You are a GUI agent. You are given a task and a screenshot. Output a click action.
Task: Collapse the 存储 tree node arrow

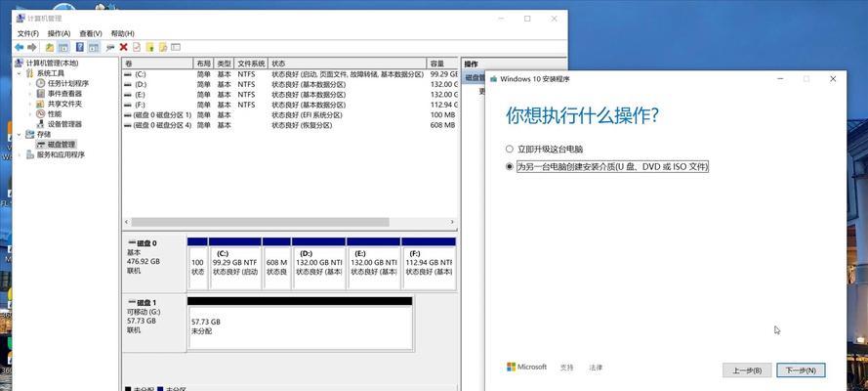[x=20, y=134]
